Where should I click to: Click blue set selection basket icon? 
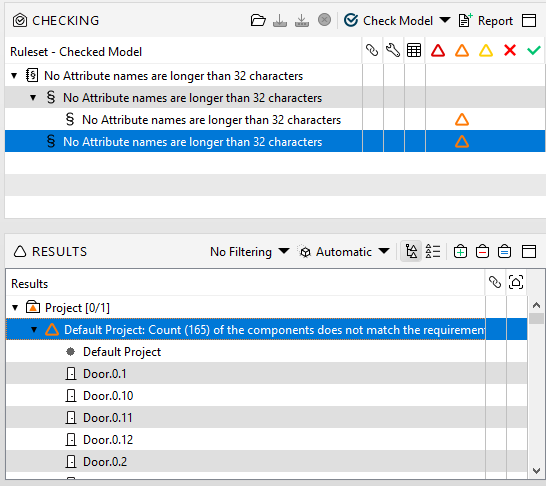504,251
